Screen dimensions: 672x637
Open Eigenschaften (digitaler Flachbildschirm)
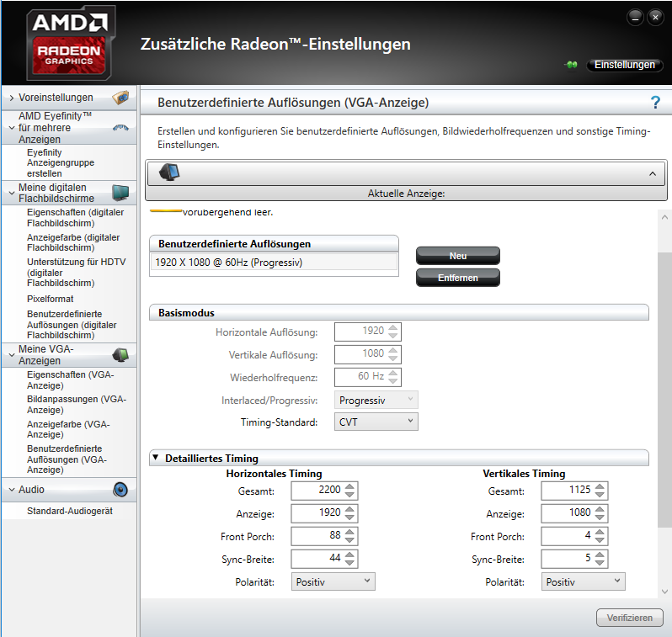click(76, 218)
